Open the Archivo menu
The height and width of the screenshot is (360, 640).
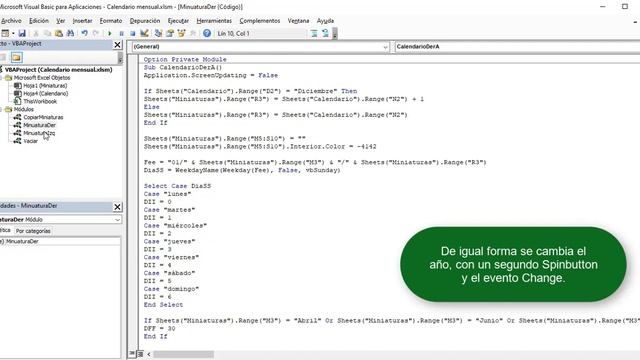pos(11,21)
